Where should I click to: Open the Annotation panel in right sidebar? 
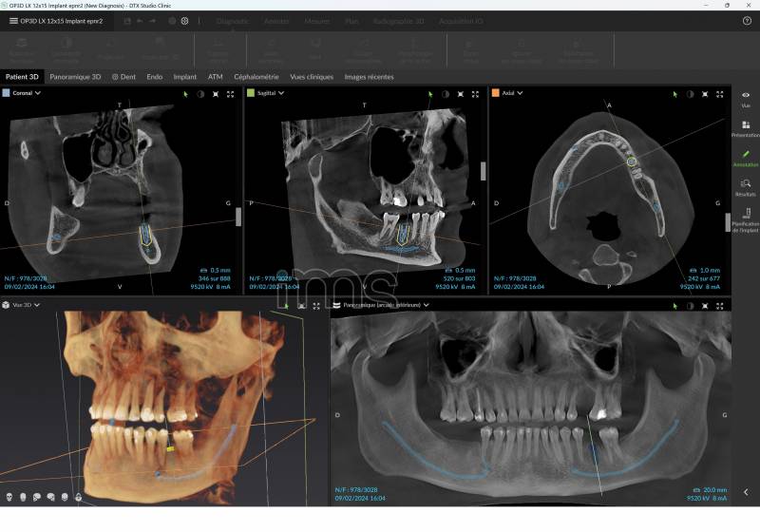746,157
